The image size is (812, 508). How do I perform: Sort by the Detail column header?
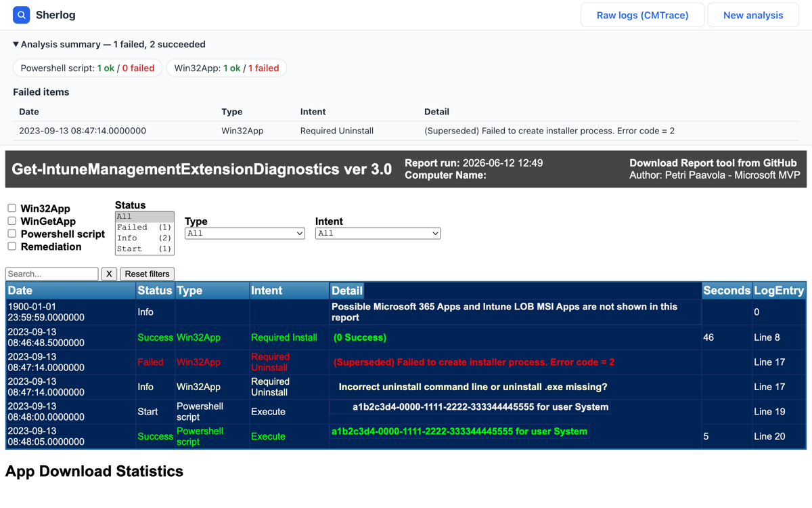[x=347, y=291]
